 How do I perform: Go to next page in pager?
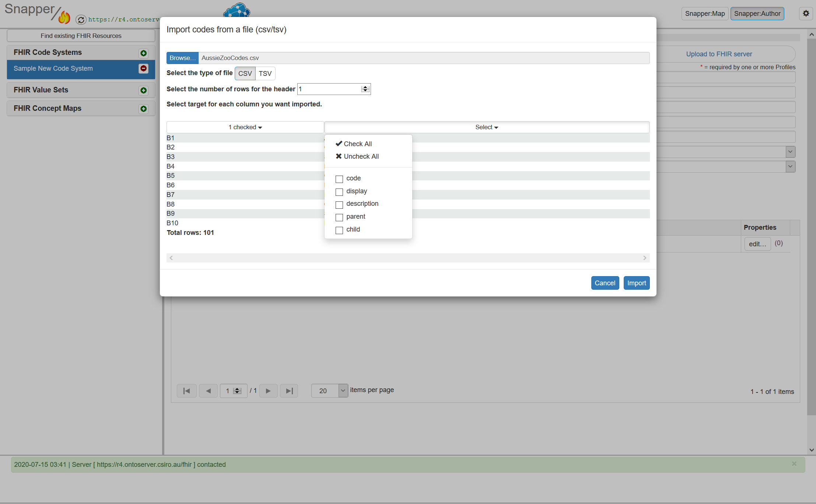click(268, 391)
